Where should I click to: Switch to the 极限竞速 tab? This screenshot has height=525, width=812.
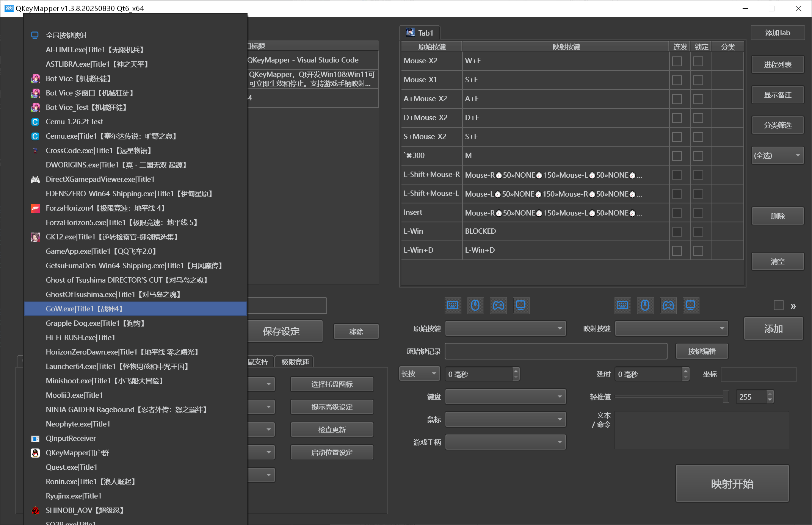click(x=295, y=362)
